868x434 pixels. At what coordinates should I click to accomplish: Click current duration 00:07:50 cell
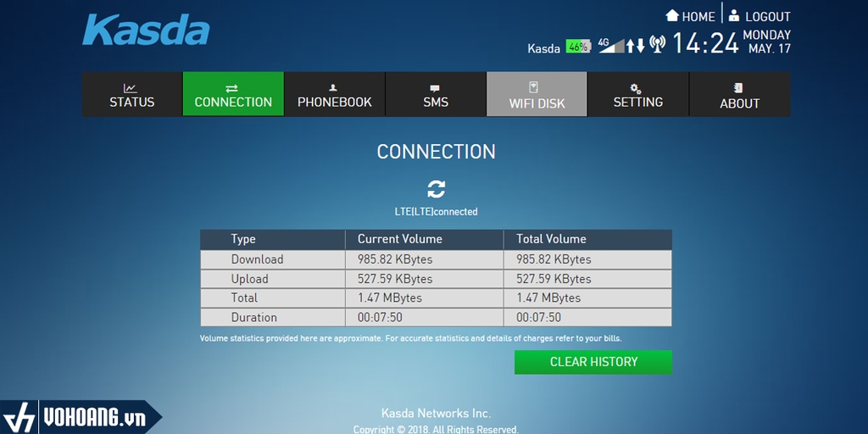click(x=380, y=318)
